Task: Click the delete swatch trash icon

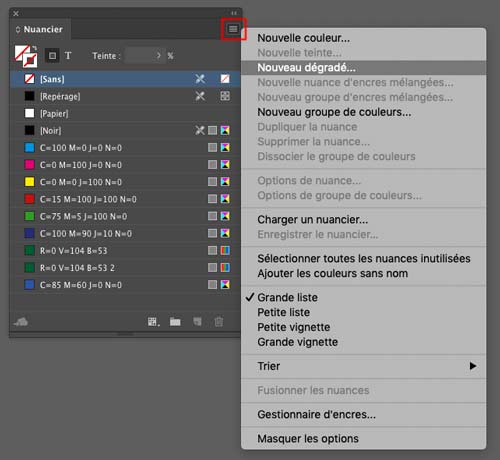Action: tap(219, 322)
